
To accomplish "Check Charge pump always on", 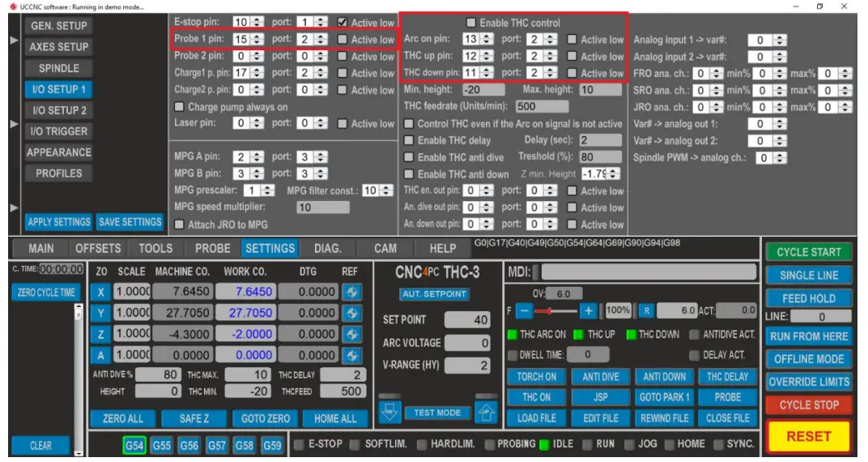I will [179, 106].
